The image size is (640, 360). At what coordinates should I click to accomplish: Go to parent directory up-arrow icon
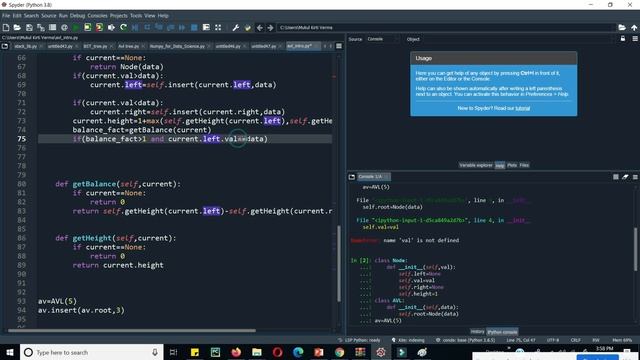tap(634, 27)
